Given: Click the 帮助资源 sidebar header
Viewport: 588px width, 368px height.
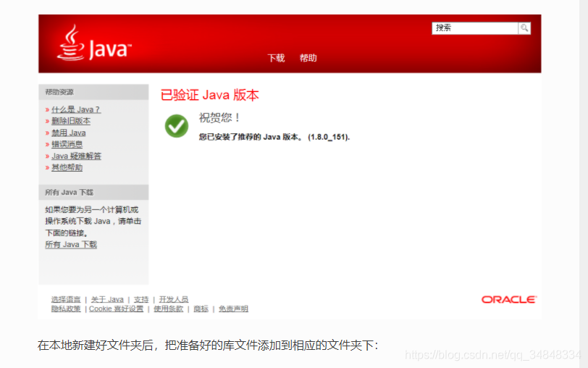Looking at the screenshot, I should click(93, 92).
